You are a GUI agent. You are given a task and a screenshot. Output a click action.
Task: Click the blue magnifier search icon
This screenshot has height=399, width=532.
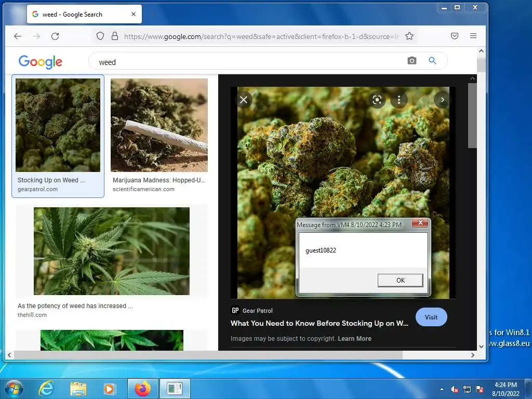point(432,61)
